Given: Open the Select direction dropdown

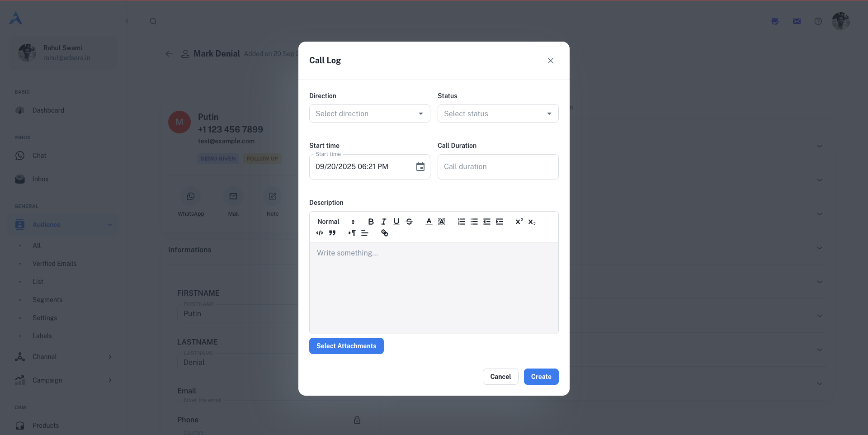Looking at the screenshot, I should click(369, 114).
